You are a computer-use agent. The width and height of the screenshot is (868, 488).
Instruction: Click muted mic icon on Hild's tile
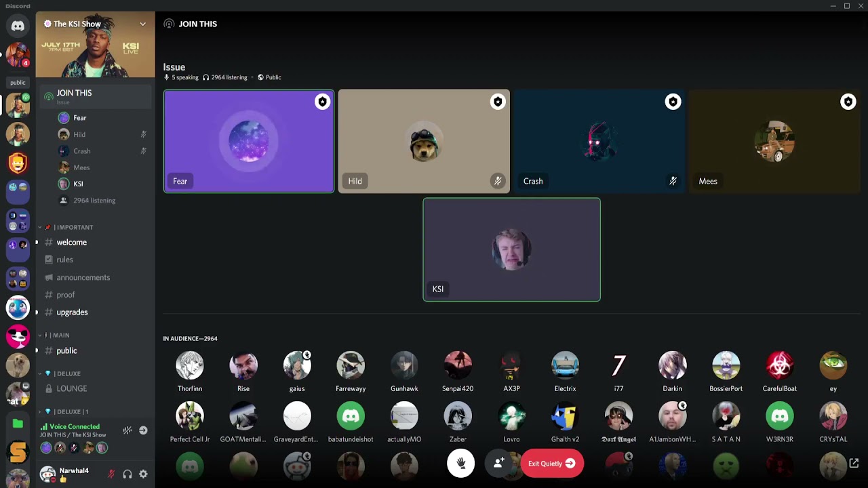tap(498, 181)
